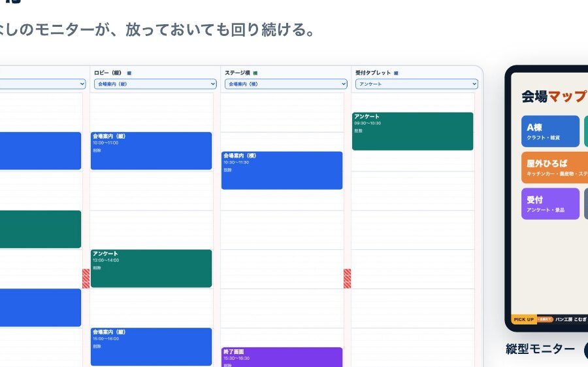
Task: Tap the A棟 card on the venue map
Action: click(x=550, y=131)
